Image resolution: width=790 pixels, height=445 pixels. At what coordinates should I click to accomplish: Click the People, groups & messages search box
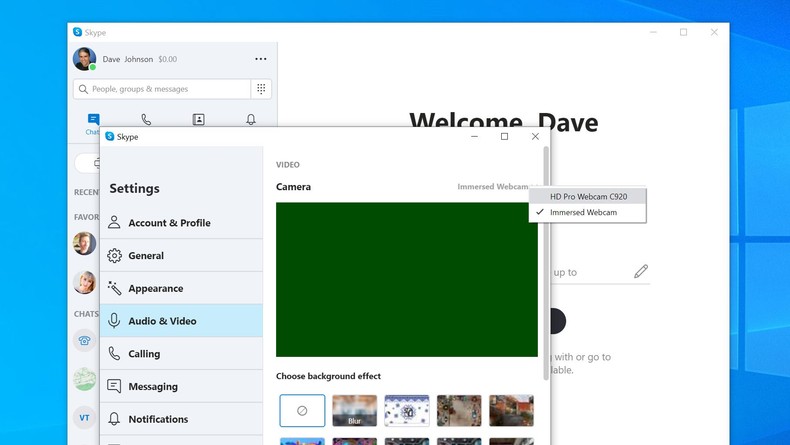point(162,89)
